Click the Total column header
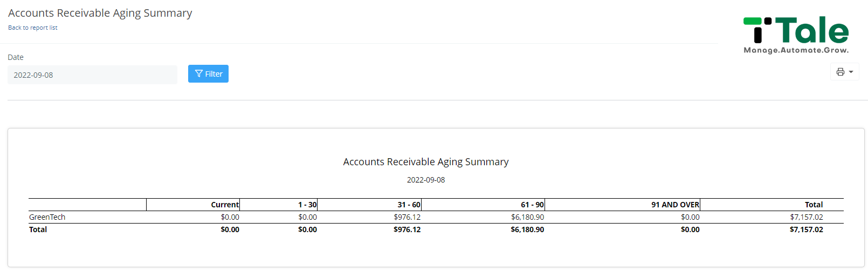 point(814,205)
